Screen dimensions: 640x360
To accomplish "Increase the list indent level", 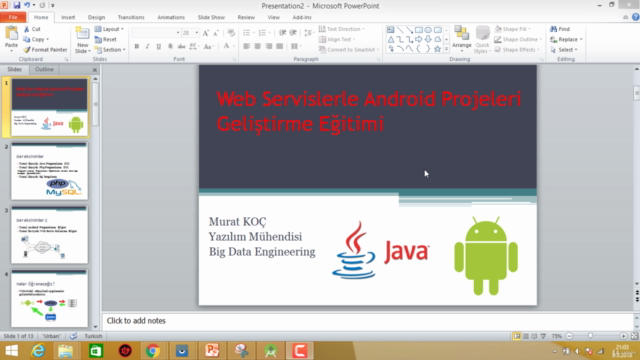I will pos(293,33).
